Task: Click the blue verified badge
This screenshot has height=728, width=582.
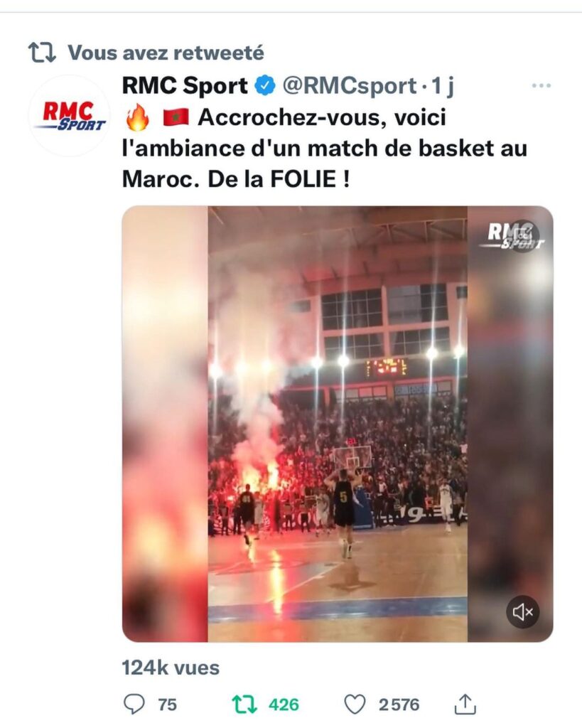Action: (x=266, y=86)
